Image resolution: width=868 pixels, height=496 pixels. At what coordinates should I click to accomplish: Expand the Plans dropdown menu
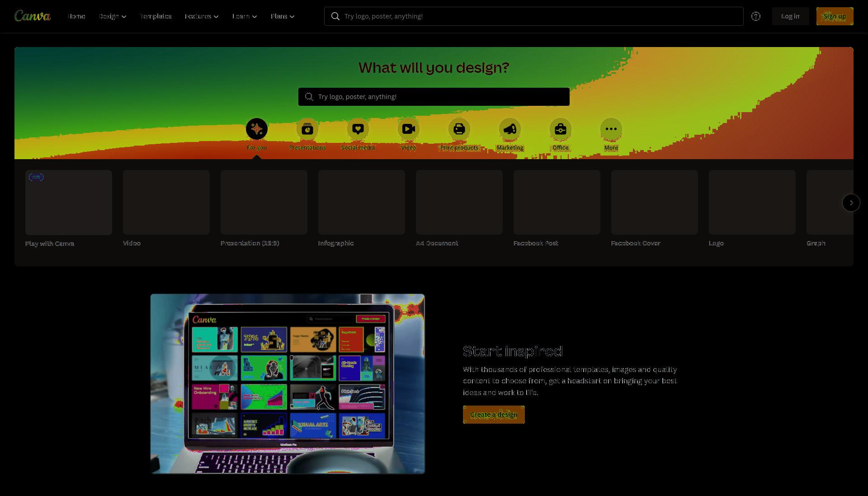(x=283, y=16)
